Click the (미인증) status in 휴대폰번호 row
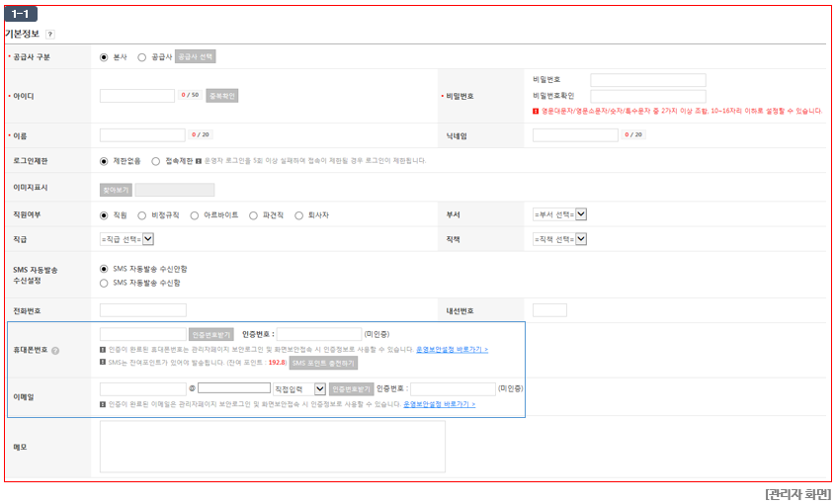 point(376,334)
